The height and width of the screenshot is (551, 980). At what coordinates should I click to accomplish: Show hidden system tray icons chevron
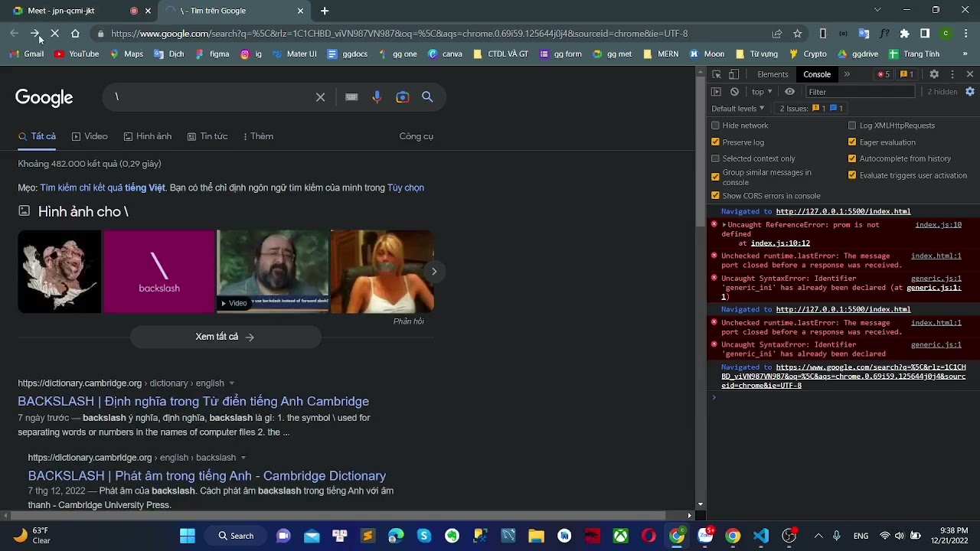pyautogui.click(x=818, y=536)
